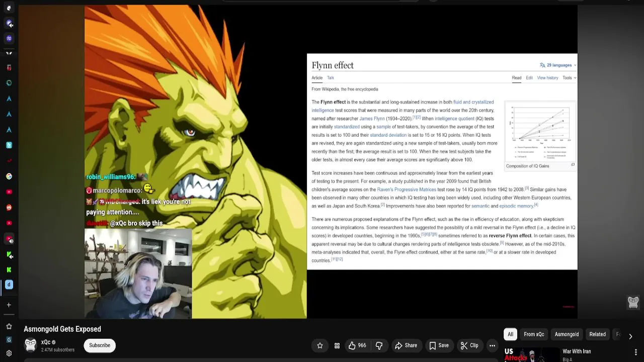
Task: Switch to the muted YouTube sidebar tab
Action: coord(9,239)
